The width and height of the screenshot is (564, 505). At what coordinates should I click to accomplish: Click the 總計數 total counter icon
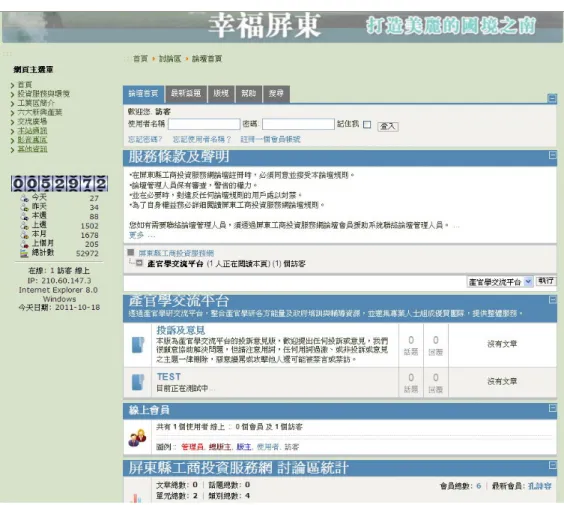tap(24, 253)
